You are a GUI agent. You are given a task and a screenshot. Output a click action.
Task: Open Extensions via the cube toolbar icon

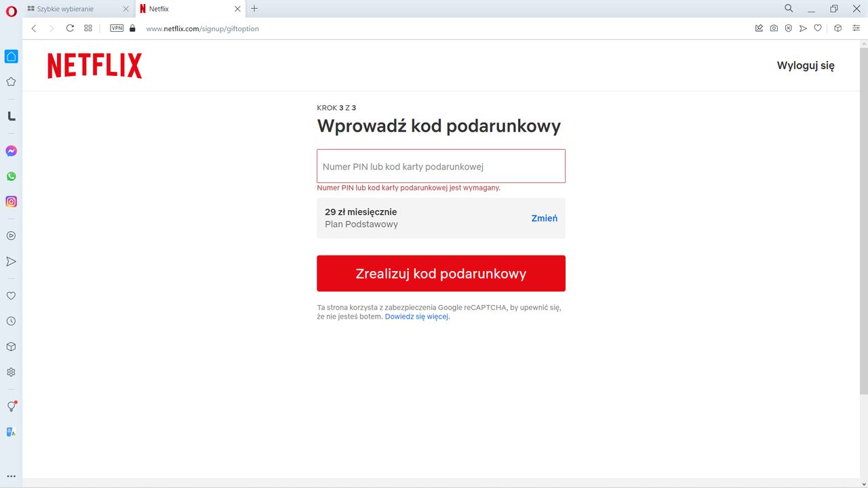click(x=837, y=28)
